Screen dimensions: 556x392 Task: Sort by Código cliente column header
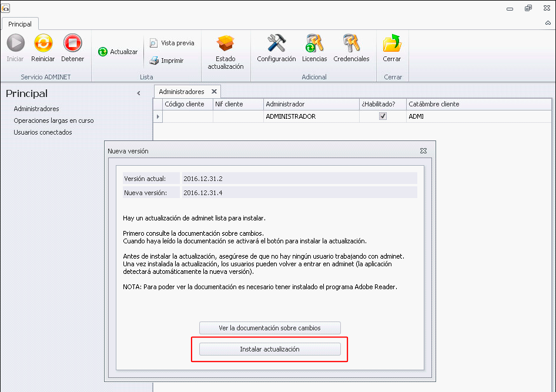click(x=187, y=104)
